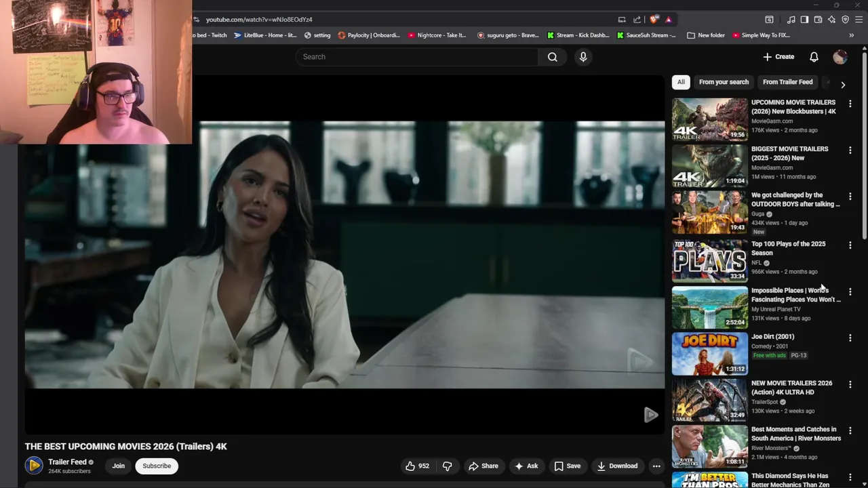The height and width of the screenshot is (488, 868).
Task: Open 'We got challenged by the OUTDOOR BOYS' title
Action: click(x=795, y=199)
